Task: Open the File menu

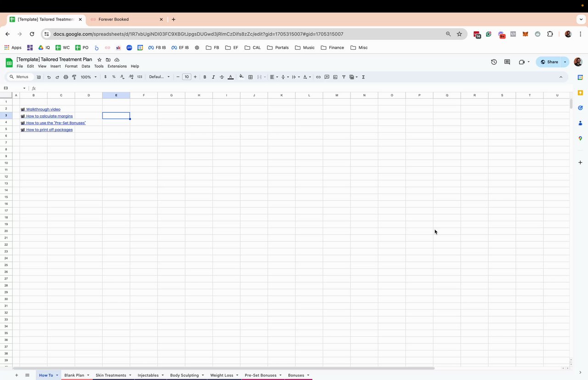Action: click(20, 66)
